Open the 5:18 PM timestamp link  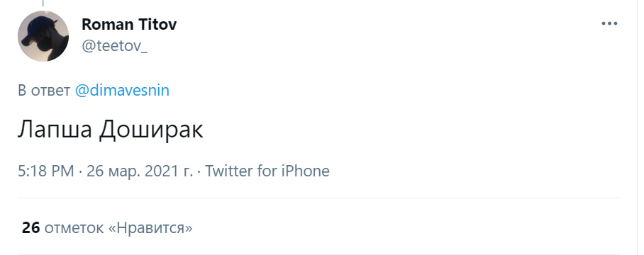click(46, 171)
